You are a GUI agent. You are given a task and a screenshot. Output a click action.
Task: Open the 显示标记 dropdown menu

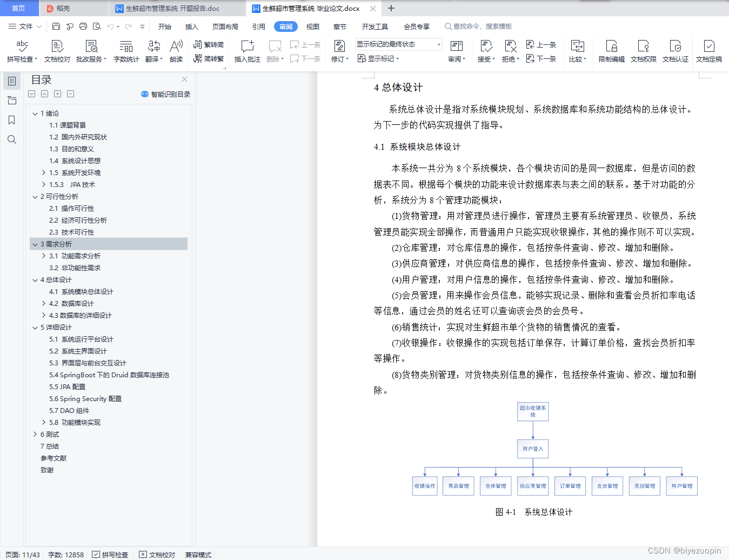378,58
